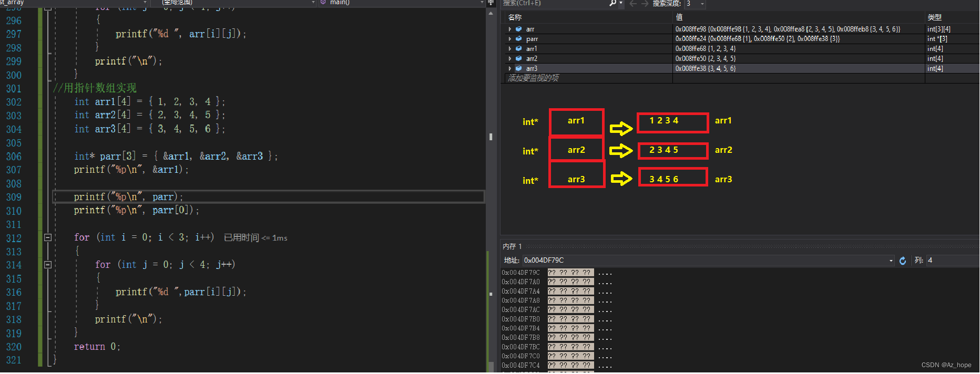This screenshot has width=980, height=374.
Task: Click line number 306 in the gutter
Action: pyautogui.click(x=14, y=157)
